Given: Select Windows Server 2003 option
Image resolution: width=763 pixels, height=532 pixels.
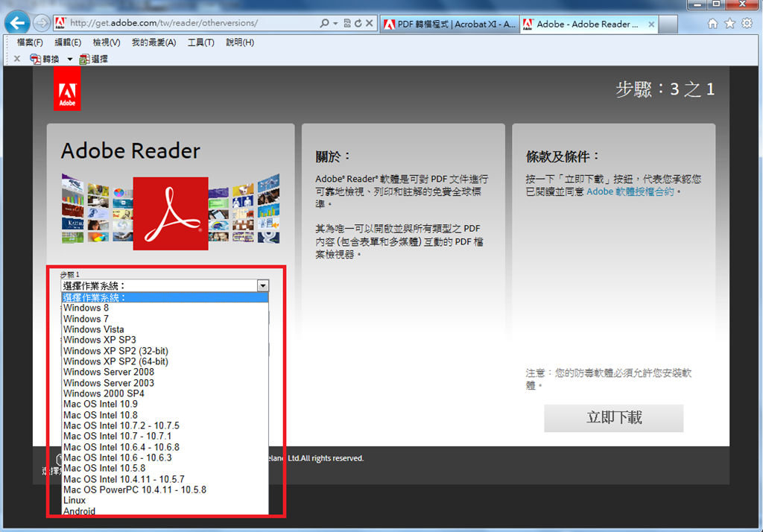Looking at the screenshot, I should (165, 383).
